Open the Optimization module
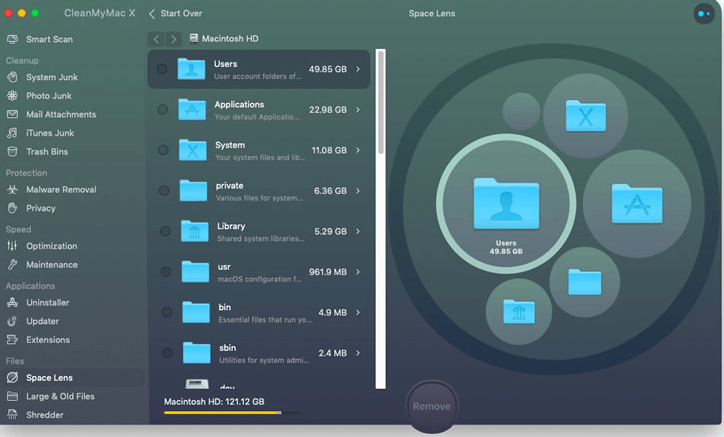This screenshot has width=724, height=437. tap(51, 246)
